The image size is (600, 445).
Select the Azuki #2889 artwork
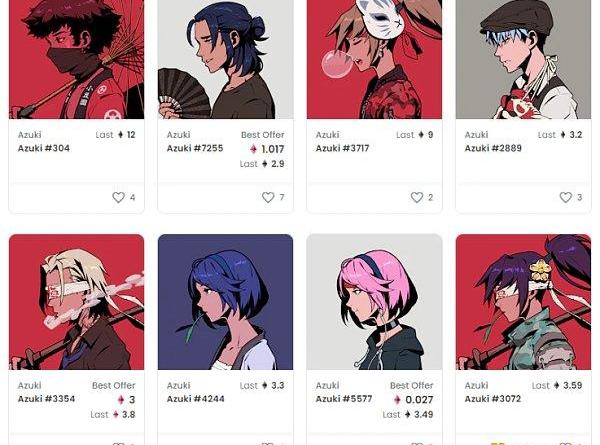pyautogui.click(x=523, y=59)
